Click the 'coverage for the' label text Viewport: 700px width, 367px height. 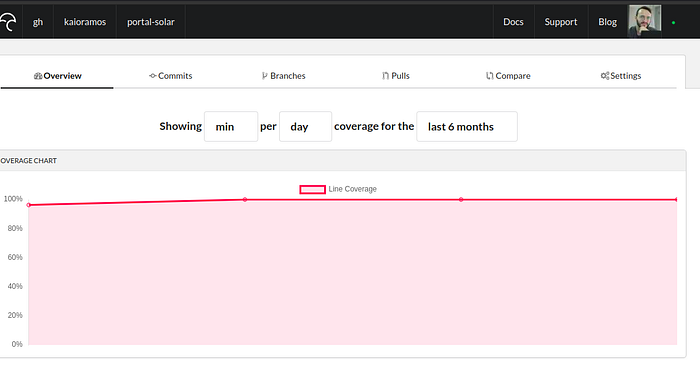pos(374,126)
